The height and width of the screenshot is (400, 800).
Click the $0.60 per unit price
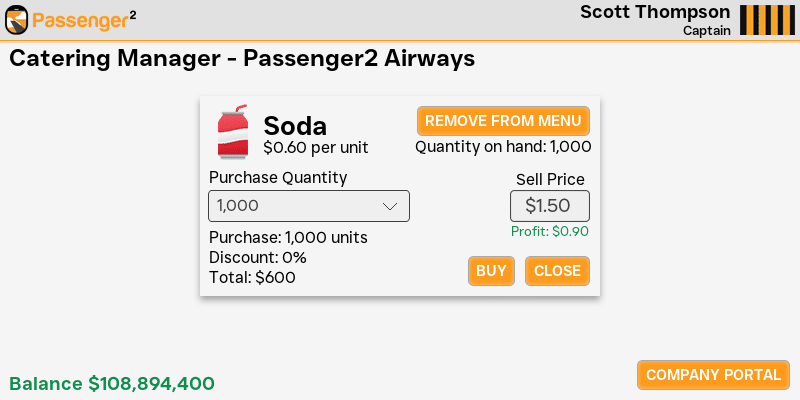tap(315, 148)
